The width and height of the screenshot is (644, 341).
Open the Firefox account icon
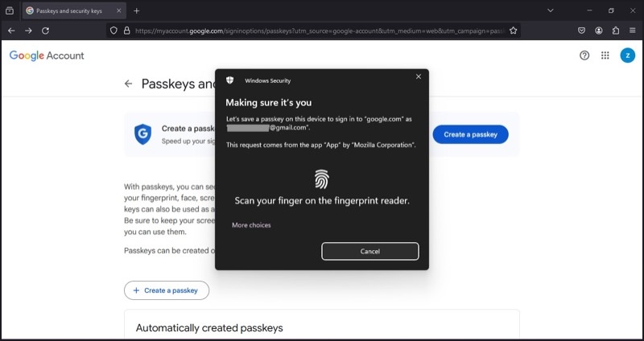(x=599, y=31)
